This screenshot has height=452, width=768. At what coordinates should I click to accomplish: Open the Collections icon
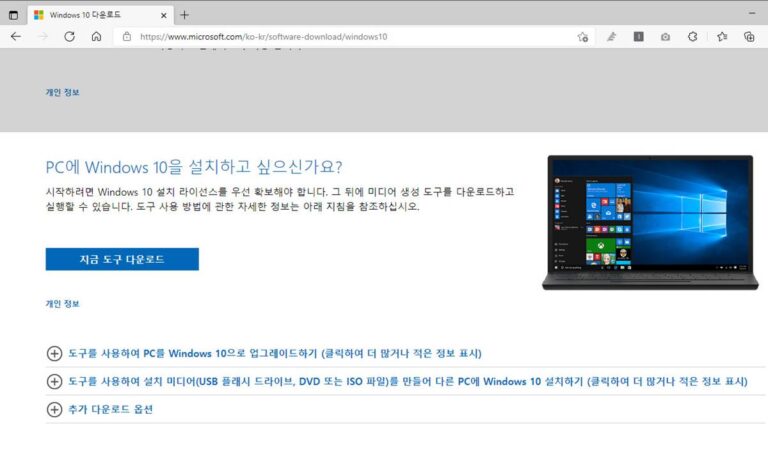coord(749,37)
